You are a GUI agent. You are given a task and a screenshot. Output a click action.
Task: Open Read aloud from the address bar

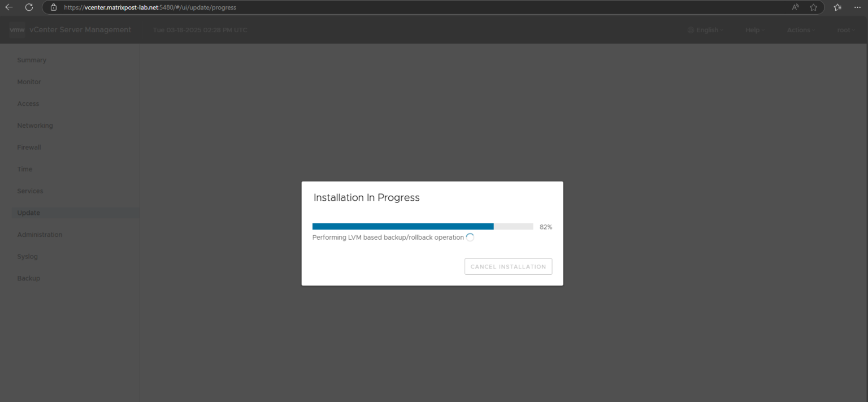[795, 7]
